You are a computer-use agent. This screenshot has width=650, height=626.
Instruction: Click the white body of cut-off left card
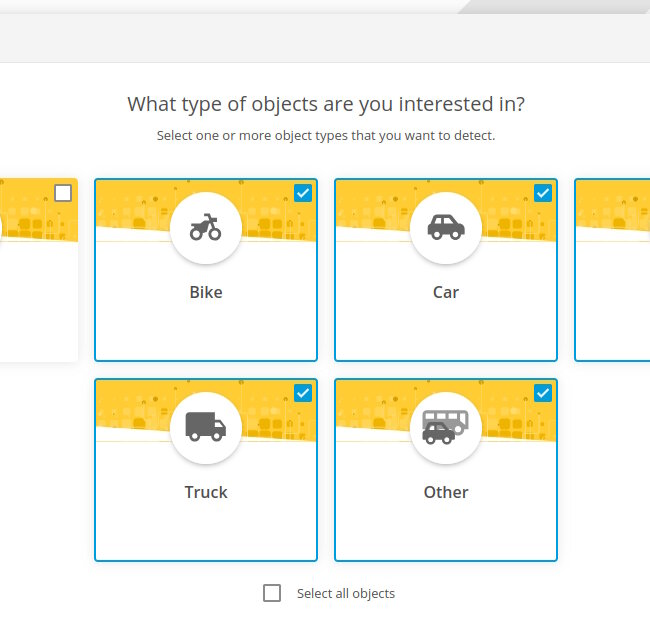39,301
